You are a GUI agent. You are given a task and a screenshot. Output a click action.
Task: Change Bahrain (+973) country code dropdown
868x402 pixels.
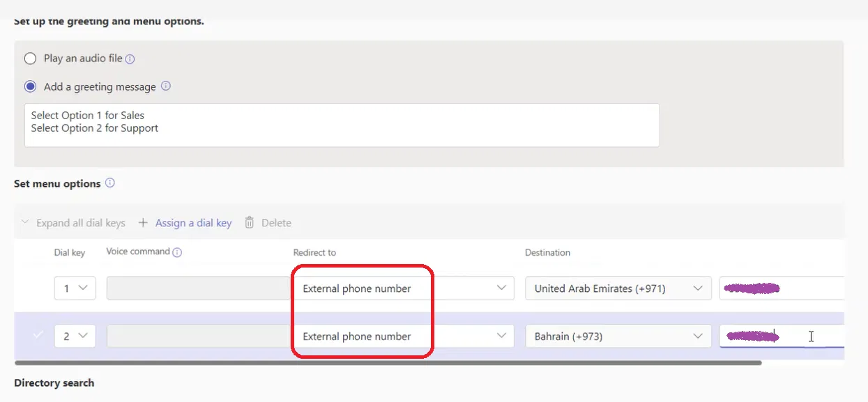click(x=618, y=337)
